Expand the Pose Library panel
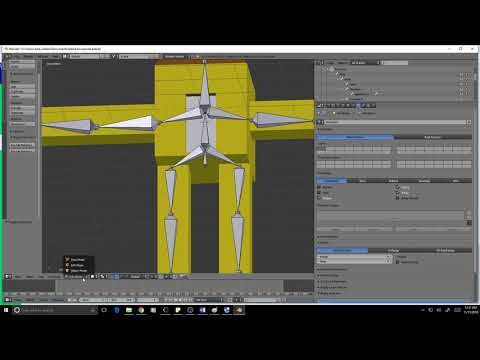 click(329, 237)
